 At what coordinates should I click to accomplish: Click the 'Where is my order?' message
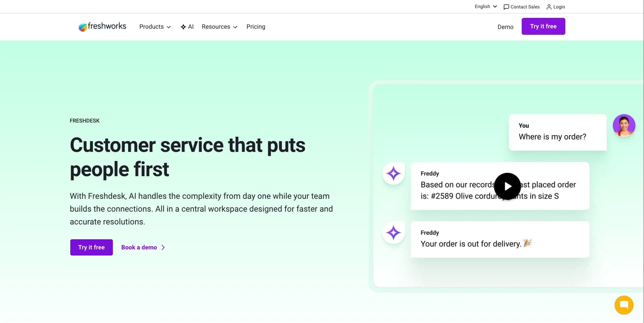tap(558, 132)
